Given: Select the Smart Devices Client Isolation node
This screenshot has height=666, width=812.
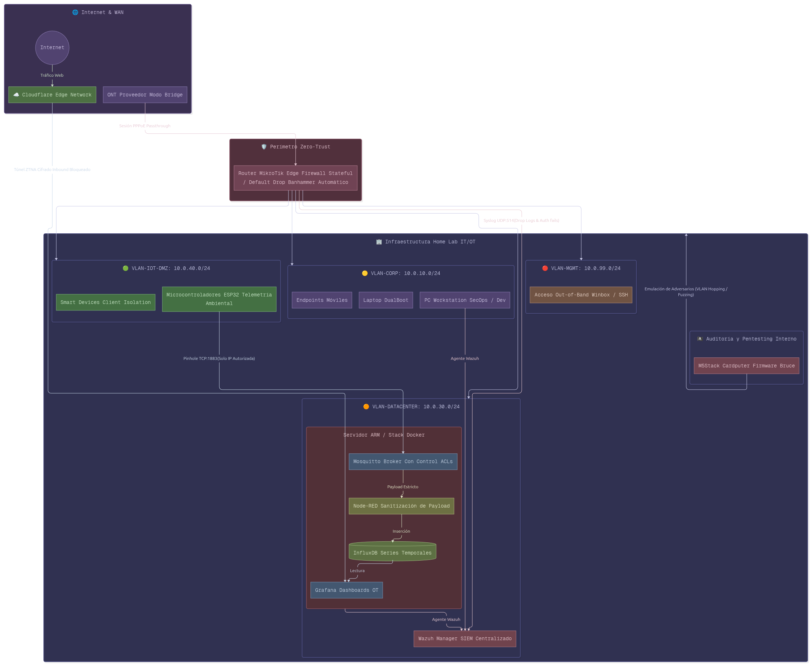Looking at the screenshot, I should tap(105, 302).
